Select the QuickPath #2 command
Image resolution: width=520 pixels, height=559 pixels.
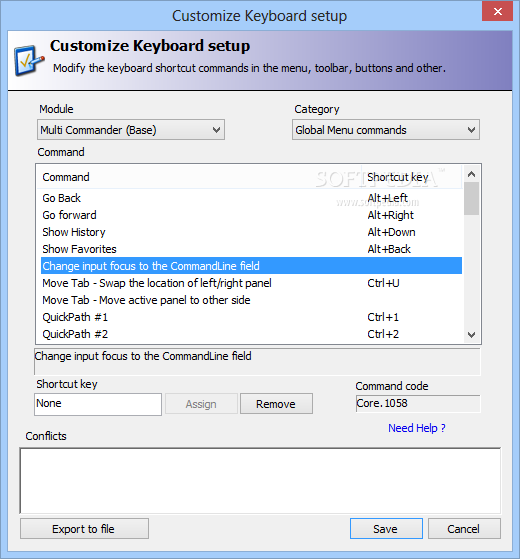click(x=251, y=334)
